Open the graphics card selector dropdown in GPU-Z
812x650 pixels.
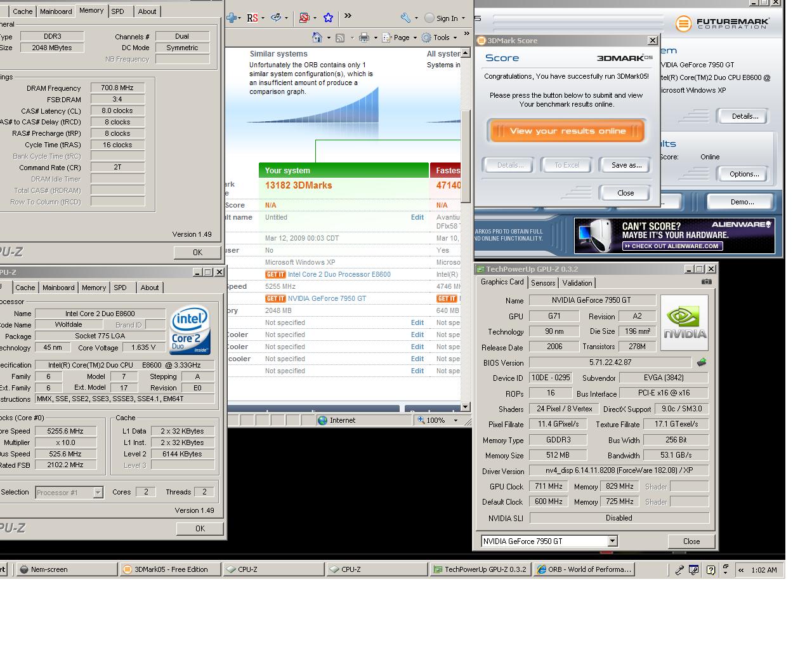coord(612,541)
